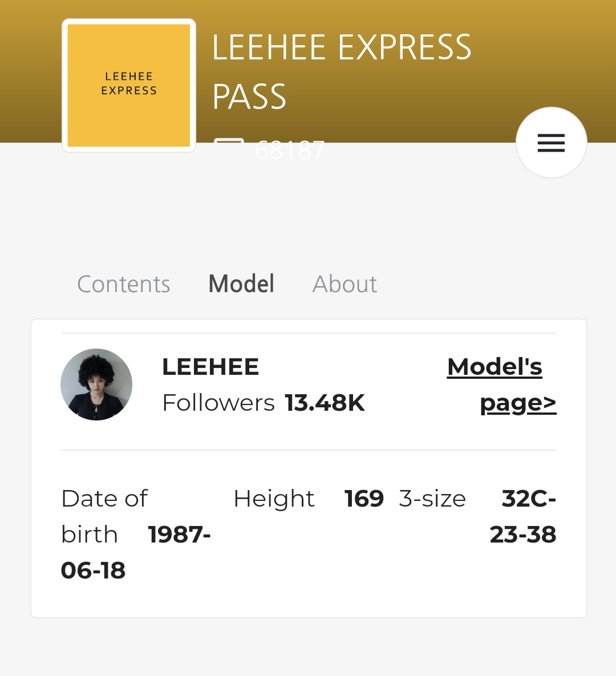Open the Model's page link
The height and width of the screenshot is (676, 616).
[x=501, y=384]
